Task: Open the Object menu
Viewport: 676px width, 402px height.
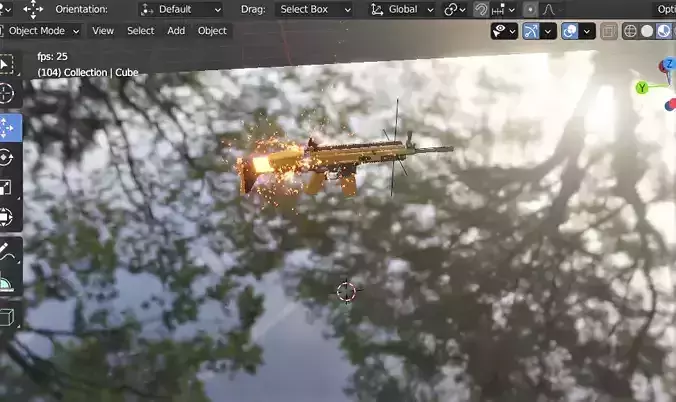Action: point(212,31)
